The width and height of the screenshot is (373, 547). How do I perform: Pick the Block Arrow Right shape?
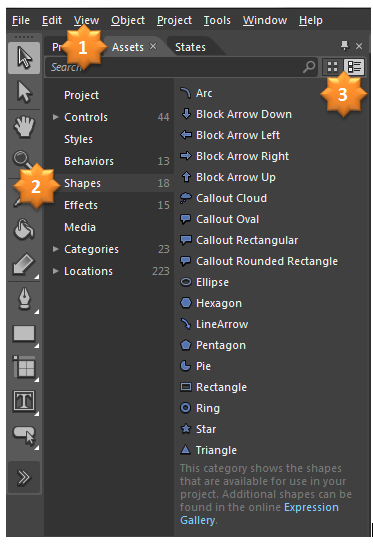(x=234, y=156)
